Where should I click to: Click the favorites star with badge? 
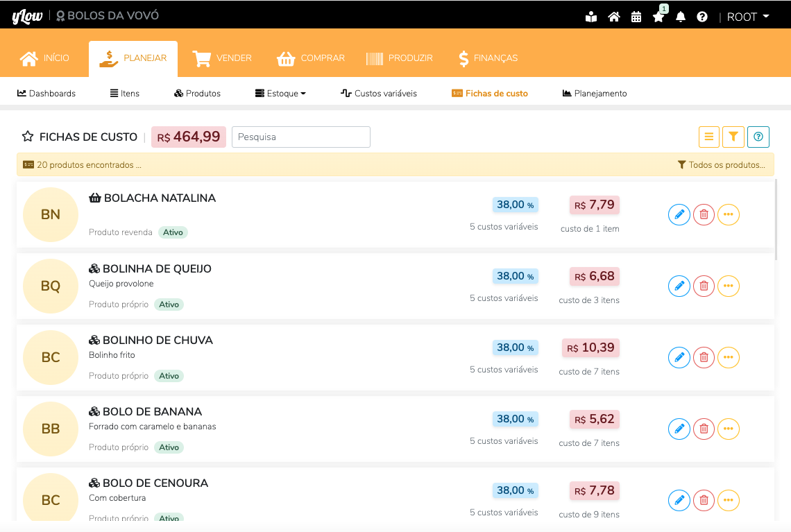(658, 17)
